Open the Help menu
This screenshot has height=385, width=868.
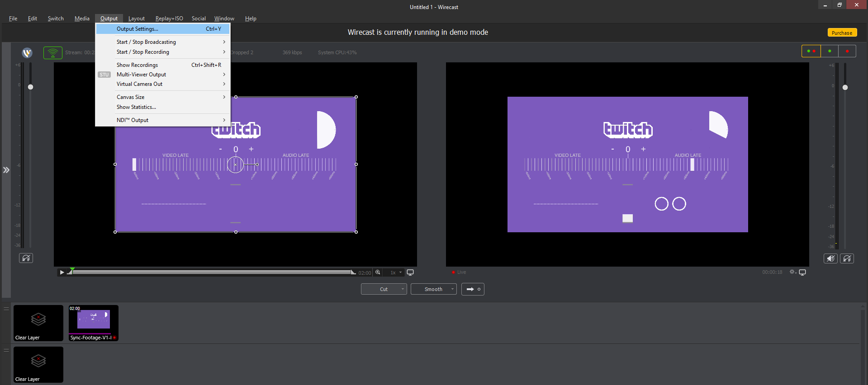(251, 19)
